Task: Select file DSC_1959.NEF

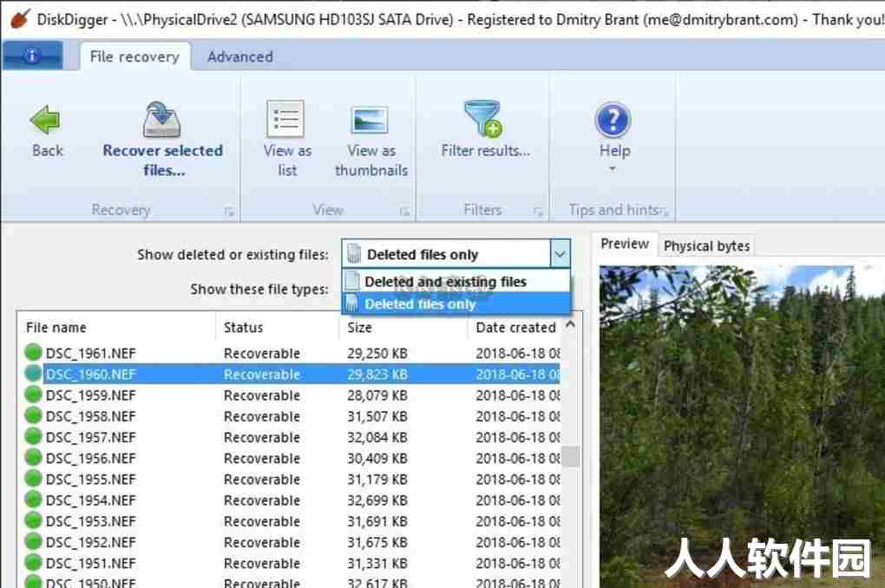Action: point(90,395)
